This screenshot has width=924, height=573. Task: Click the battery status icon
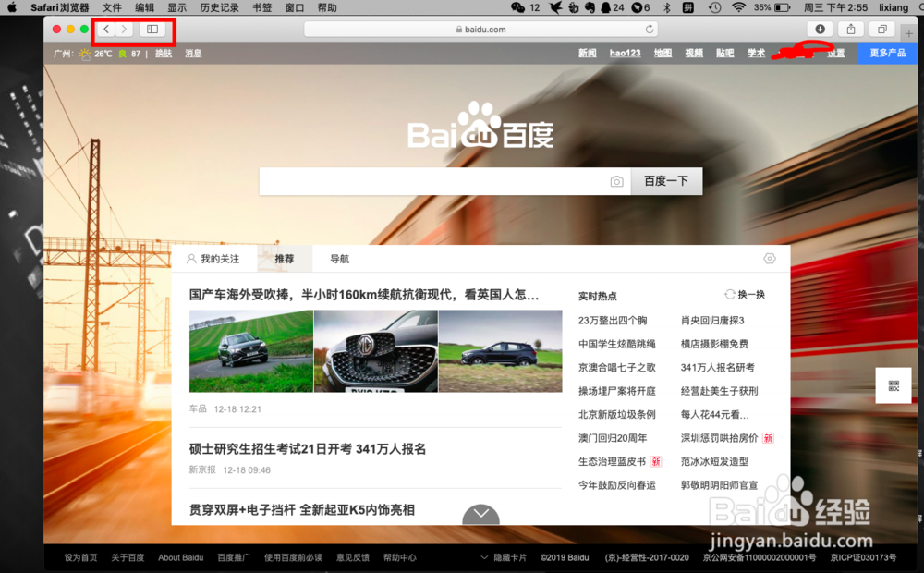783,7
